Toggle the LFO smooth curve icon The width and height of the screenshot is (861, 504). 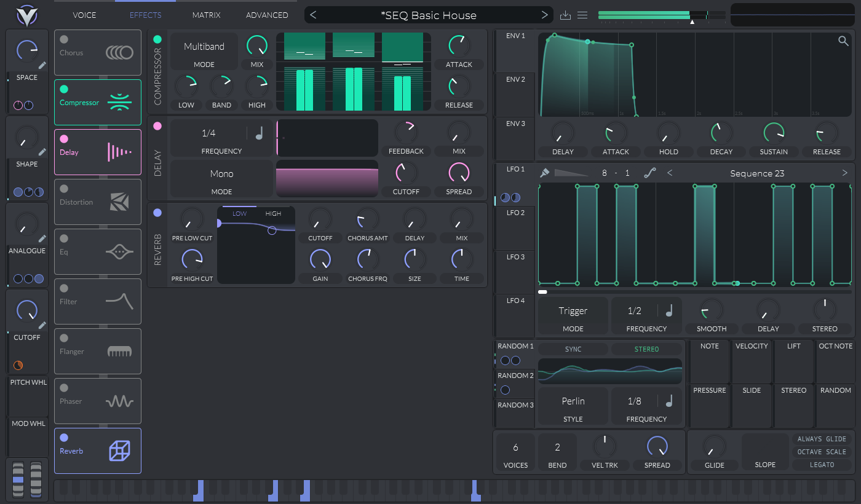(649, 173)
